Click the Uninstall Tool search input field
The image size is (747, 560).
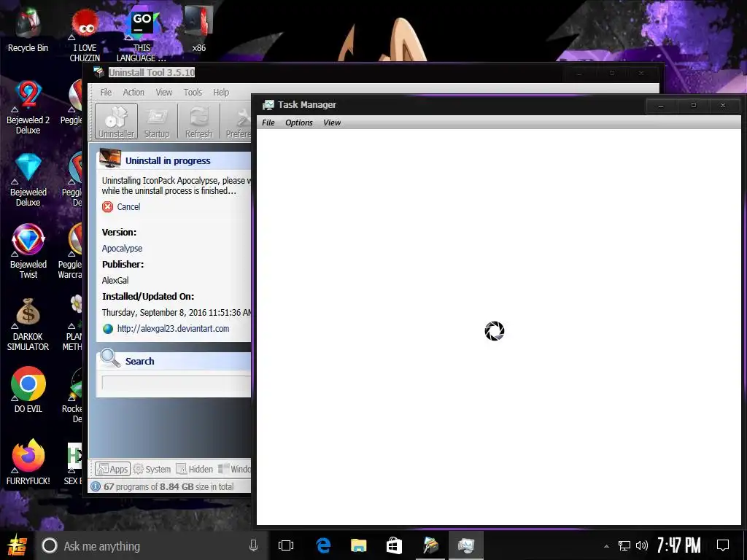pos(177,383)
